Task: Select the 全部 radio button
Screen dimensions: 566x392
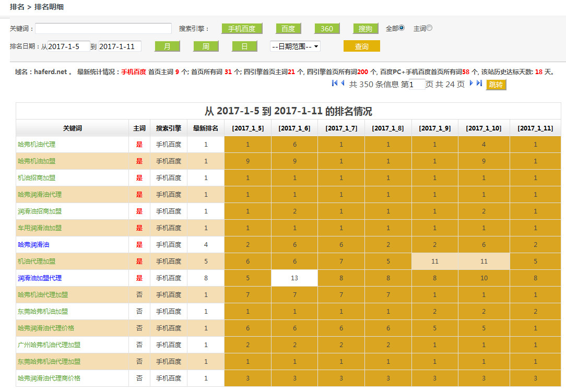Action: pyautogui.click(x=402, y=28)
